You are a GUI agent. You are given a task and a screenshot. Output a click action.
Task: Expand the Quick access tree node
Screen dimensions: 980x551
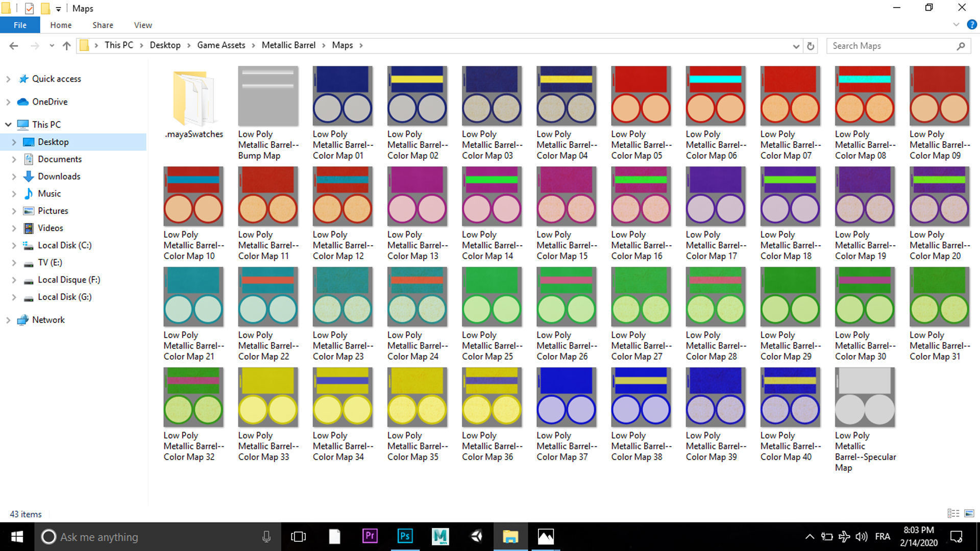pos(8,79)
